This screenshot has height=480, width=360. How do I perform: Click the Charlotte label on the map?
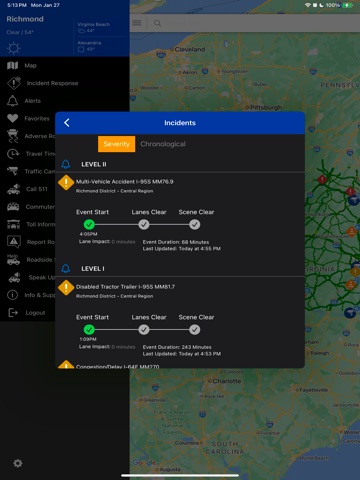tap(226, 381)
